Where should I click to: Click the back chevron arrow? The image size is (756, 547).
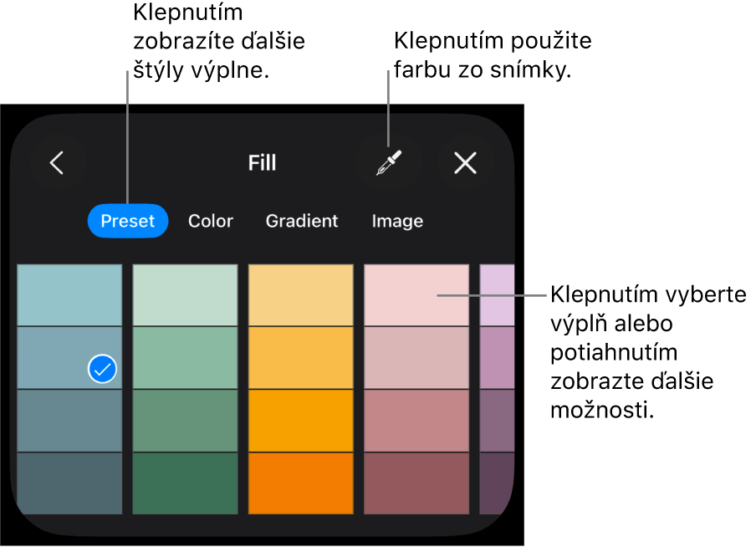pos(57,163)
